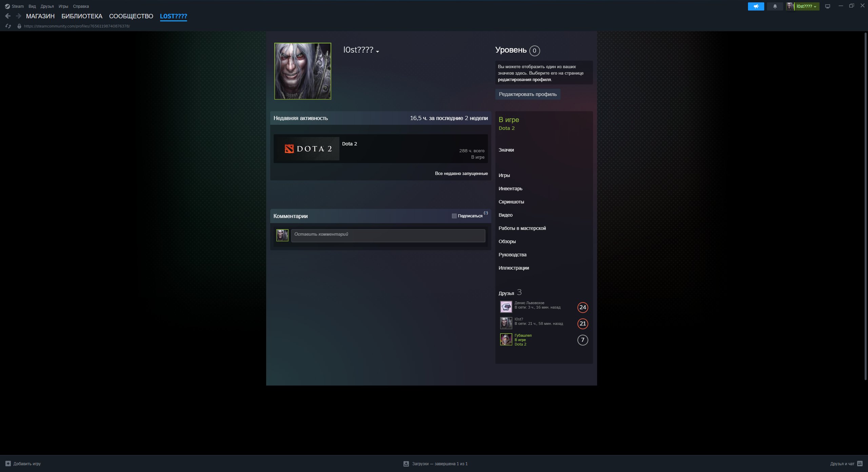The height and width of the screenshot is (472, 868).
Task: Switch to the СООБЩЕСТВО tab
Action: (x=131, y=16)
